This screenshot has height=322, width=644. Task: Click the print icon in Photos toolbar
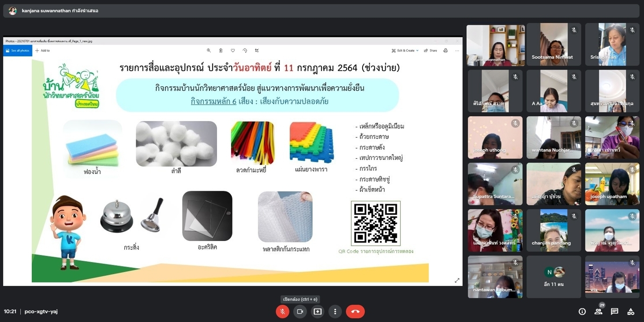coord(446,51)
